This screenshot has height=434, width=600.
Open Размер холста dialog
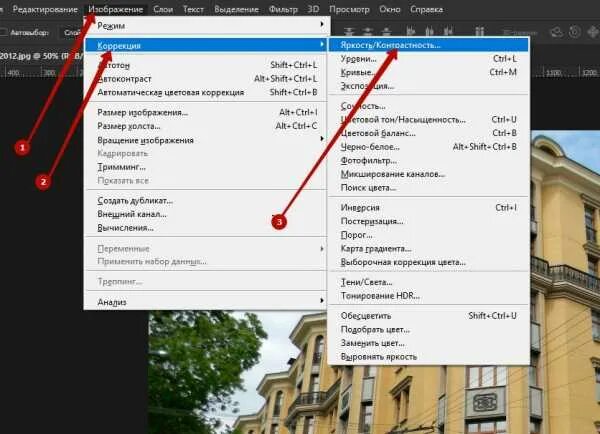point(205,126)
